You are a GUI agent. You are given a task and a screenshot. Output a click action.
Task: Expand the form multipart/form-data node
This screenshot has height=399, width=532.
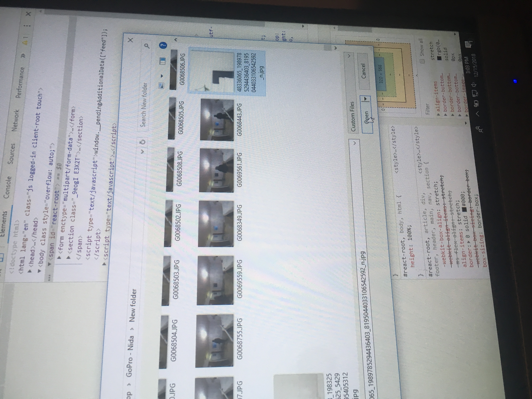[x=59, y=258]
